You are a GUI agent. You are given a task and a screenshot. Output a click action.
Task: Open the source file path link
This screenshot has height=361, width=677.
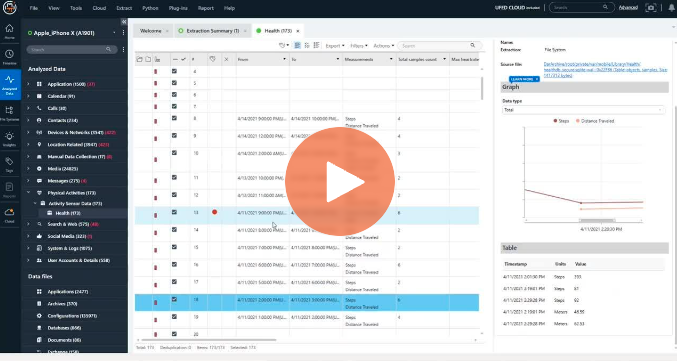(x=605, y=70)
